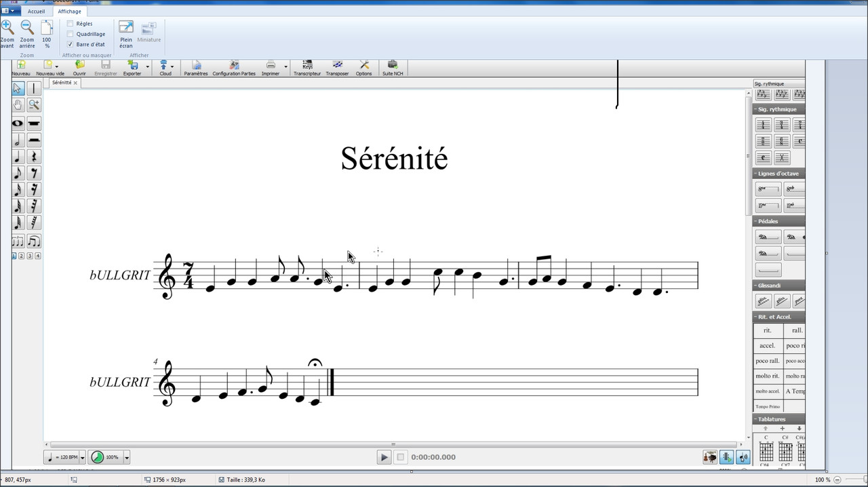Enable the Règles checkbox
The width and height of the screenshot is (868, 487).
point(71,24)
